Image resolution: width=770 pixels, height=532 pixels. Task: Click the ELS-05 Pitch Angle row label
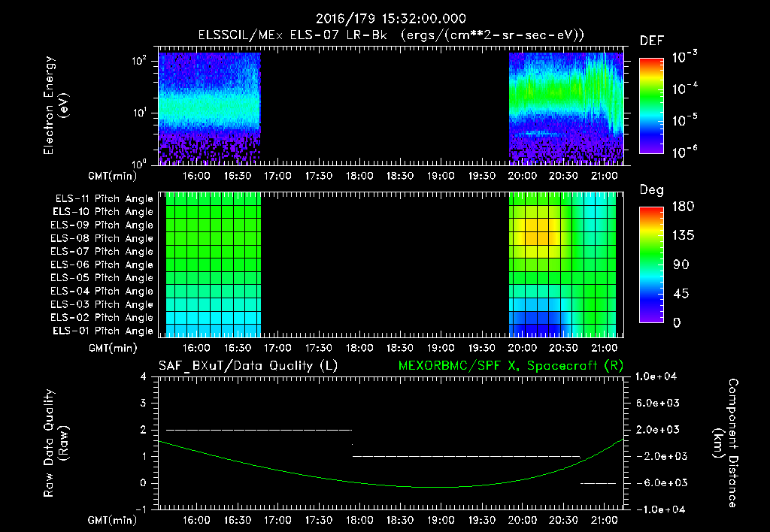(x=102, y=278)
